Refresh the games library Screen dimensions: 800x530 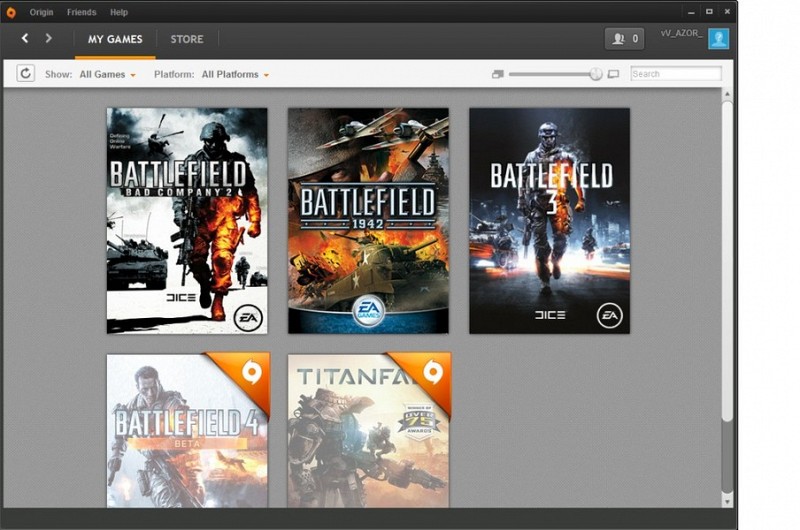(x=26, y=73)
